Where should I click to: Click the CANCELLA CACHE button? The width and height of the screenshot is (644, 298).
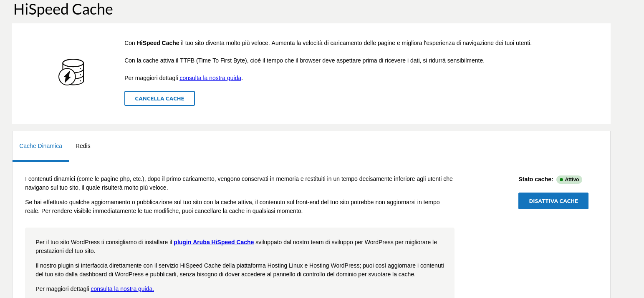point(159,98)
